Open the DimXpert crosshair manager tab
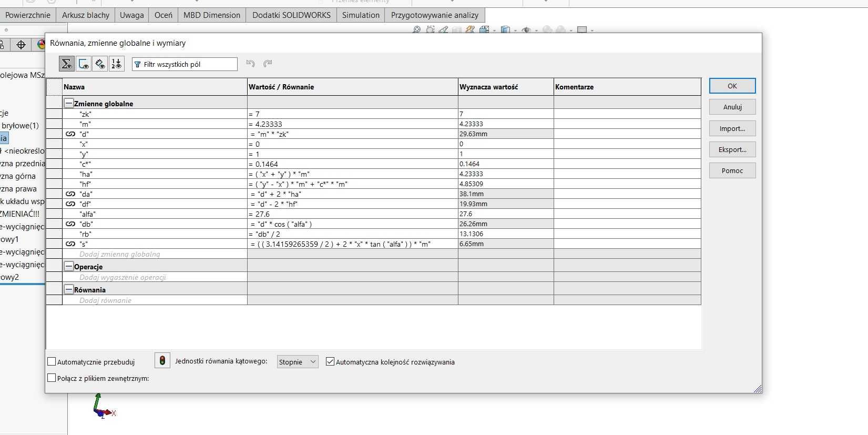 coord(21,45)
